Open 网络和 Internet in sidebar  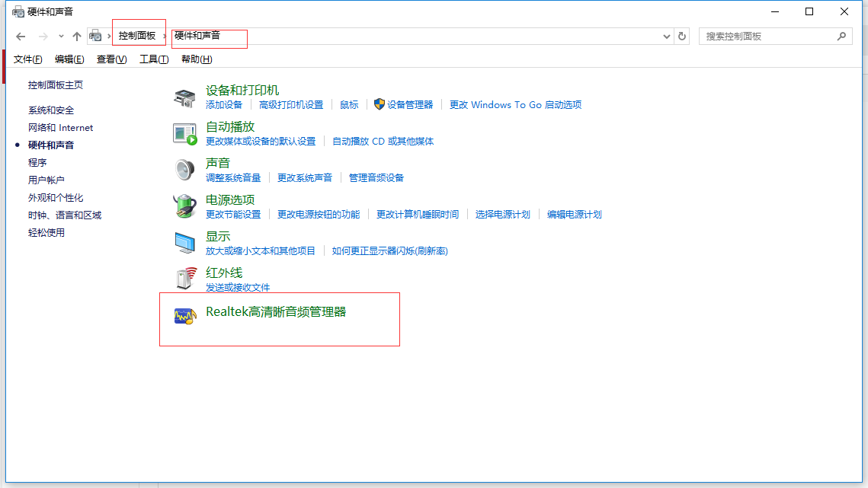(x=60, y=128)
